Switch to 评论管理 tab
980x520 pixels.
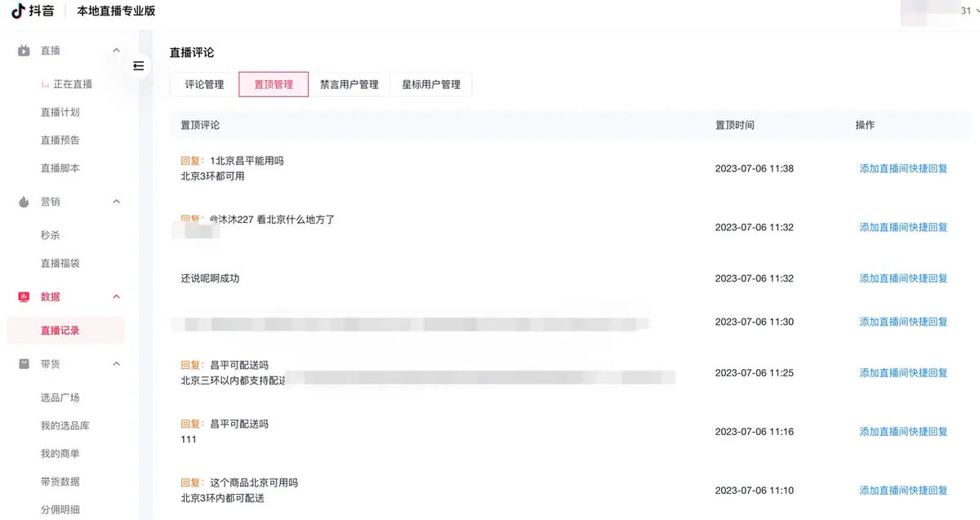(x=204, y=84)
